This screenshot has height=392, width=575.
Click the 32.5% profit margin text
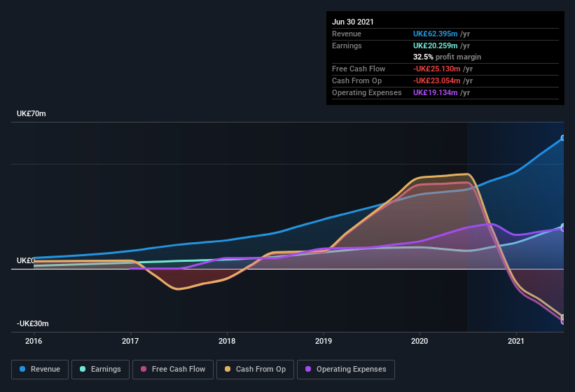(447, 57)
